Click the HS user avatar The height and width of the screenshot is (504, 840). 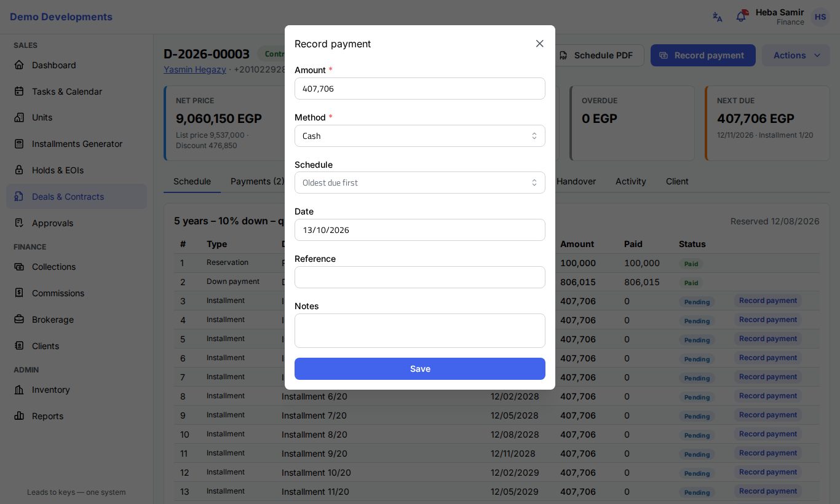coord(820,17)
